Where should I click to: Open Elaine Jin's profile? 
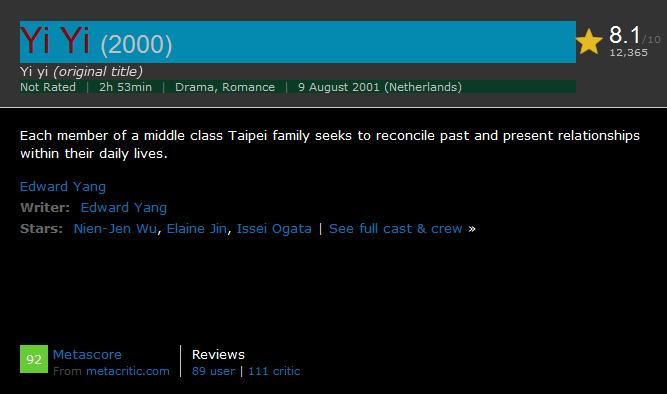click(197, 228)
